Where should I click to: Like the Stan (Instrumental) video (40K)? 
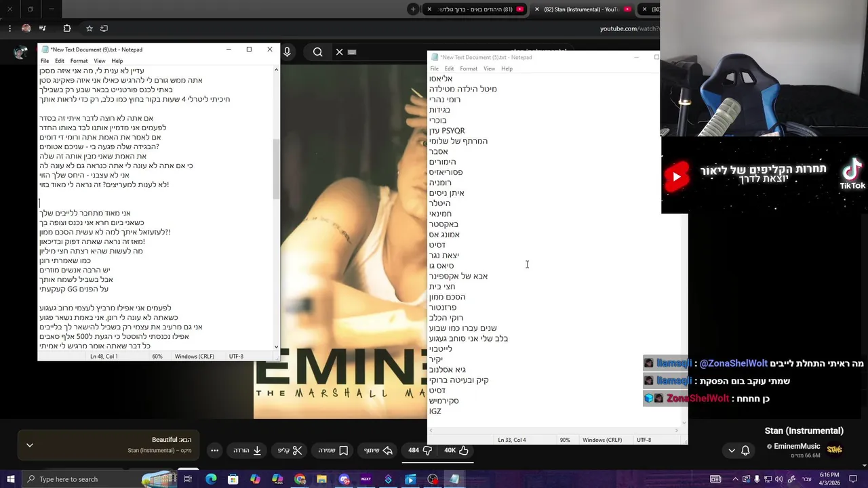click(456, 450)
